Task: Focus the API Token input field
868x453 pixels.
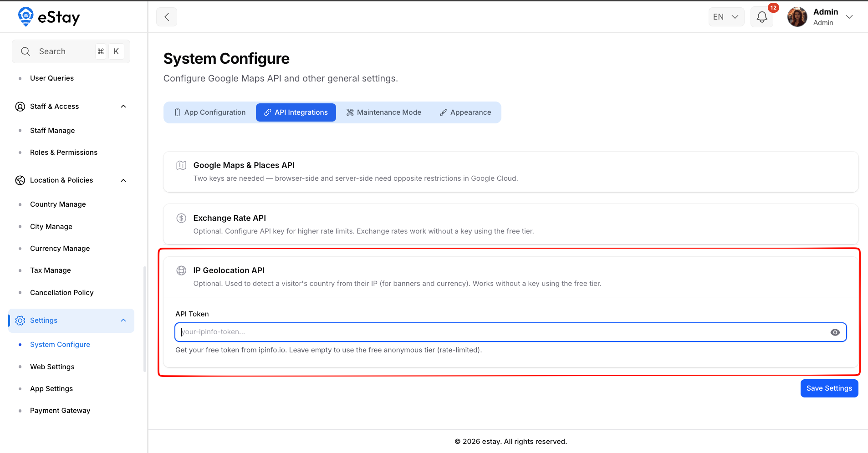Action: point(500,332)
